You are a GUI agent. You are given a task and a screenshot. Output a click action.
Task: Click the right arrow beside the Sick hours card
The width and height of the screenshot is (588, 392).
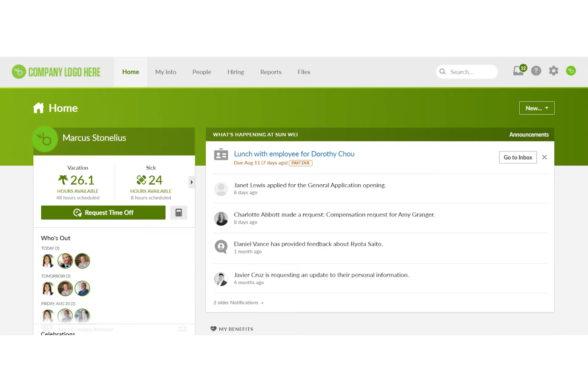[x=192, y=182]
